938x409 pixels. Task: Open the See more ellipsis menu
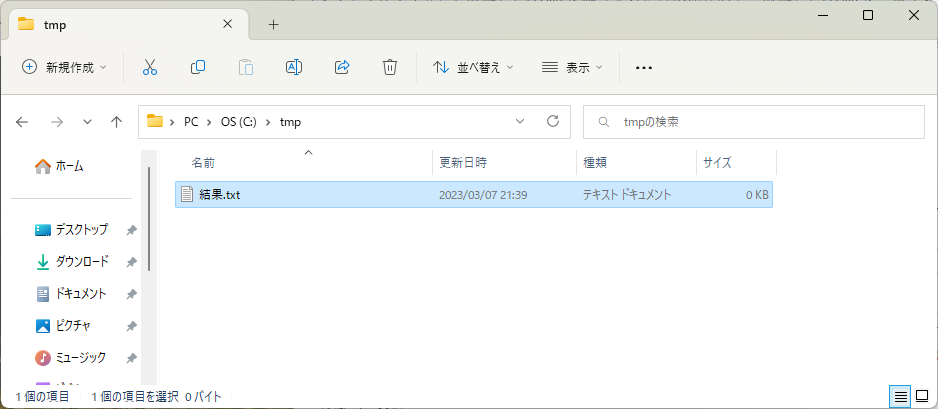[644, 67]
